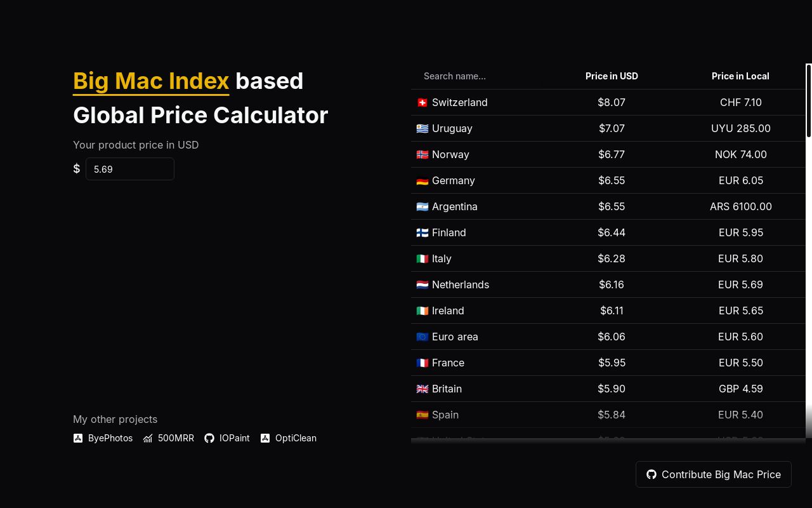
Task: Click the IOPaint GitHub icon
Action: [x=209, y=438]
